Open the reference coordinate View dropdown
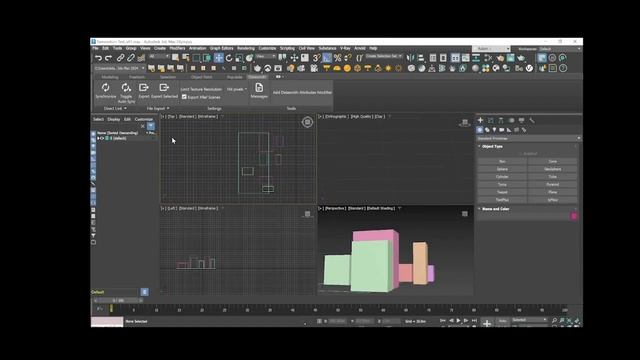 coord(266,56)
